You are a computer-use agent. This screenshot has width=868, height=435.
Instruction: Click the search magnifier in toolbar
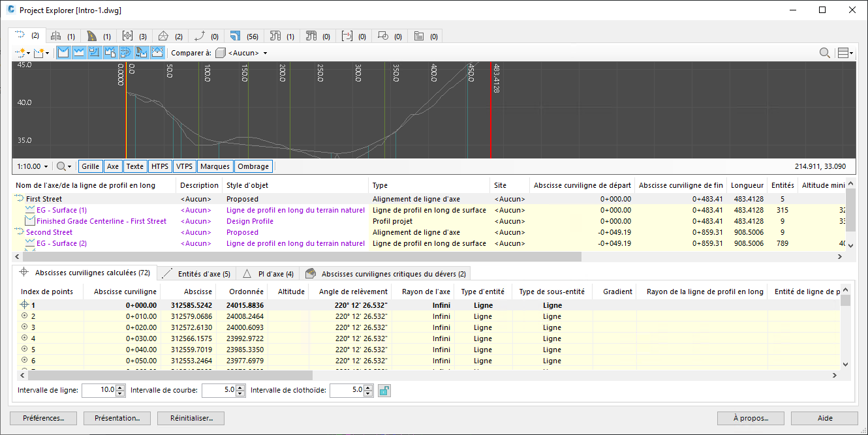pos(825,53)
